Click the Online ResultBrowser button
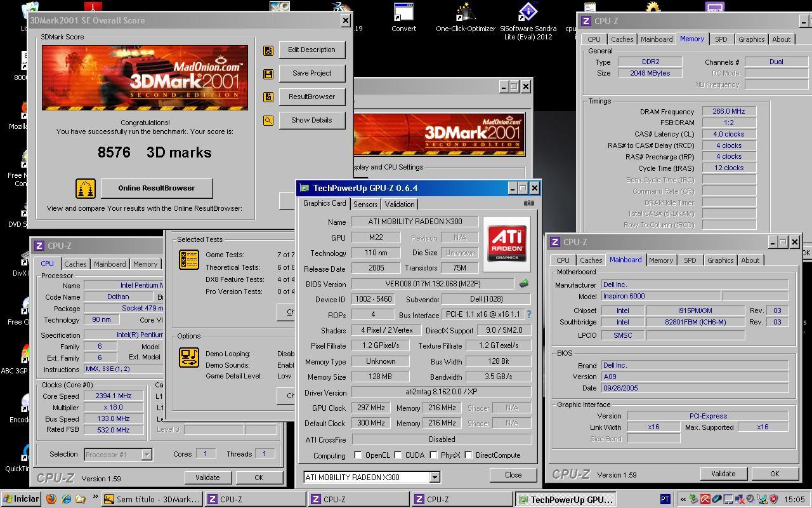The width and height of the screenshot is (812, 508). (x=157, y=189)
